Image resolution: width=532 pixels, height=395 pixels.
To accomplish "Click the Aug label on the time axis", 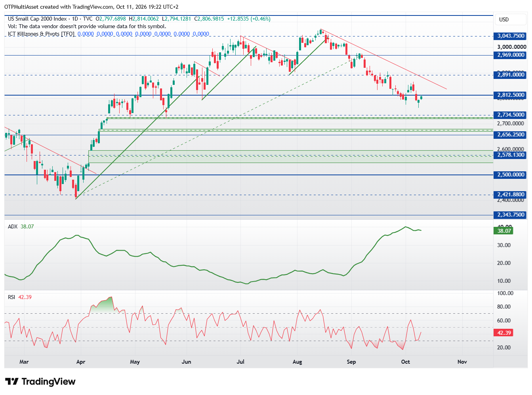I will 297,362.
